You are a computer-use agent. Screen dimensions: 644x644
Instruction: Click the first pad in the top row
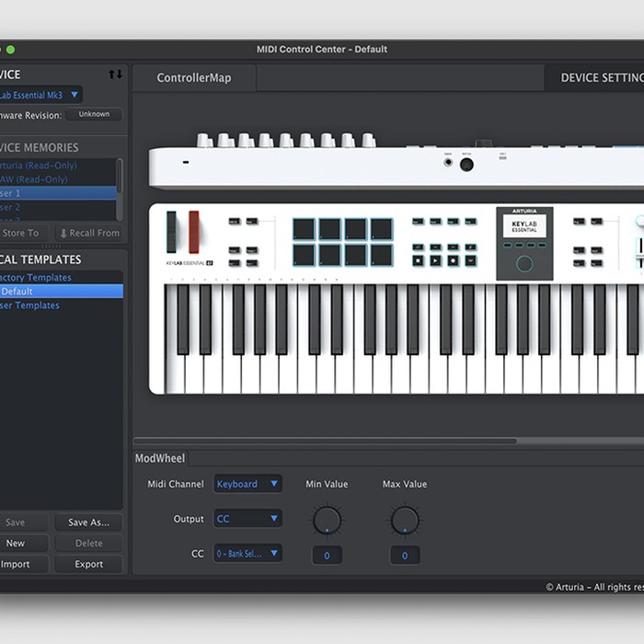(304, 229)
